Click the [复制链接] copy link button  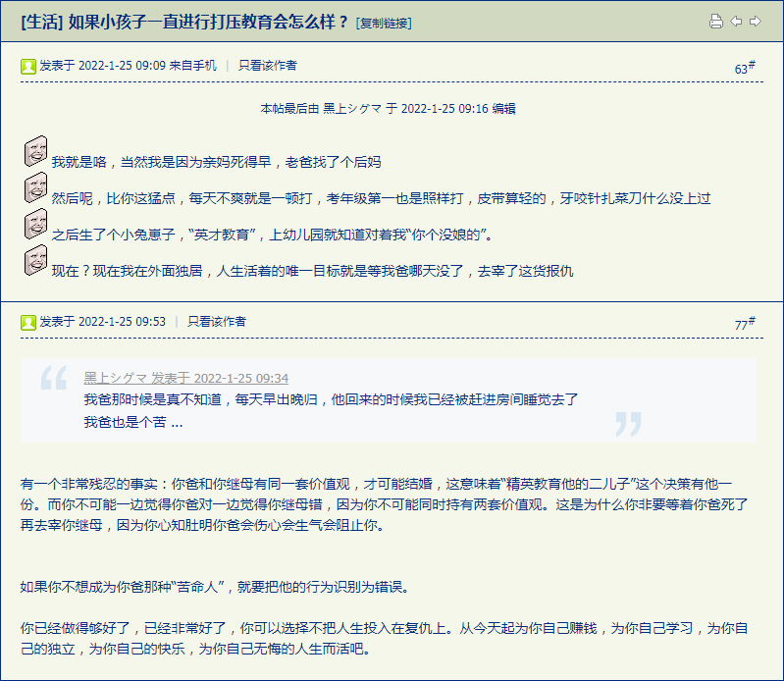(384, 23)
